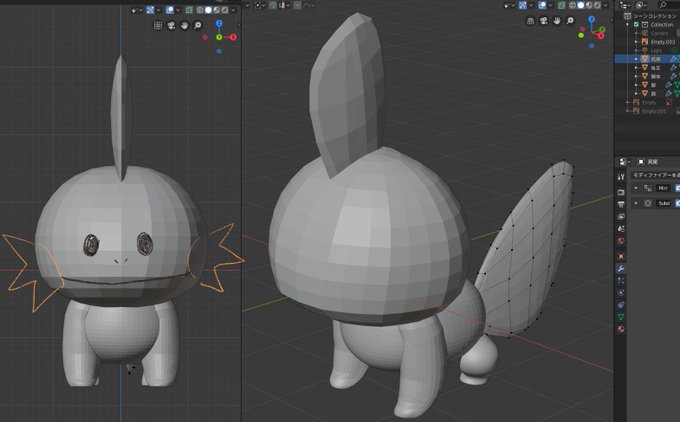680x422 pixels.
Task: Toggle overlays in the left viewport
Action: tap(169, 10)
